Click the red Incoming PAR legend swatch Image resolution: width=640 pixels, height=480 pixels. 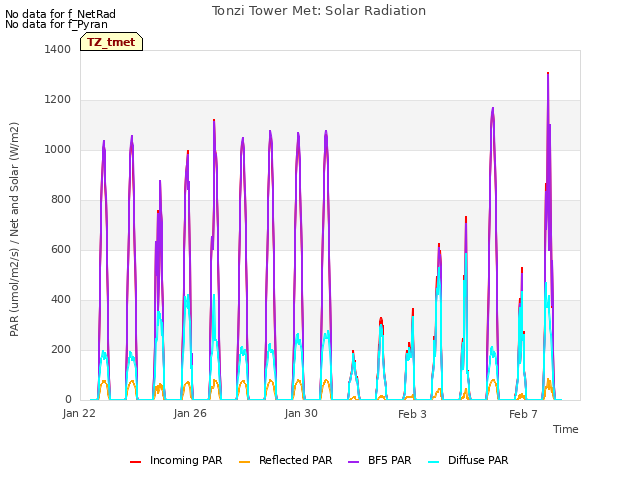[136, 462]
